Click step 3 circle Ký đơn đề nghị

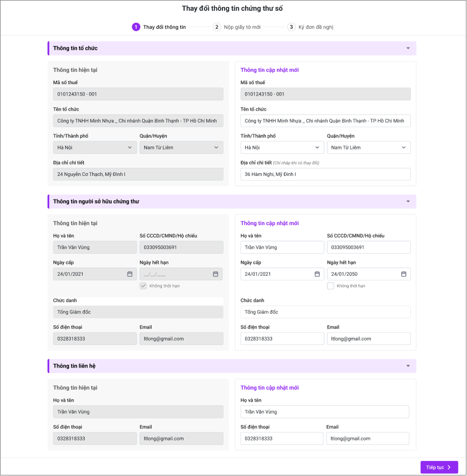(x=291, y=27)
